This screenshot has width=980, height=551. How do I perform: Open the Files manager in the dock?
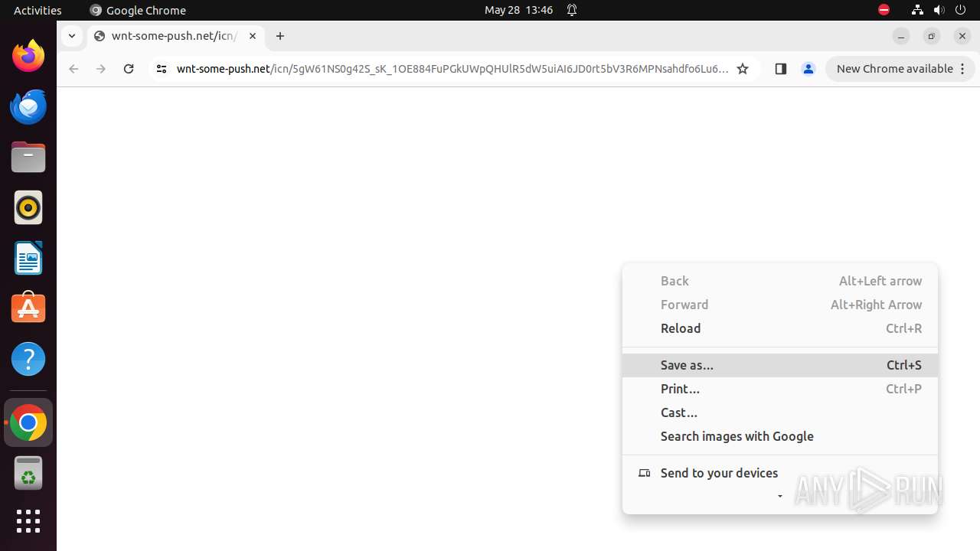pyautogui.click(x=28, y=157)
